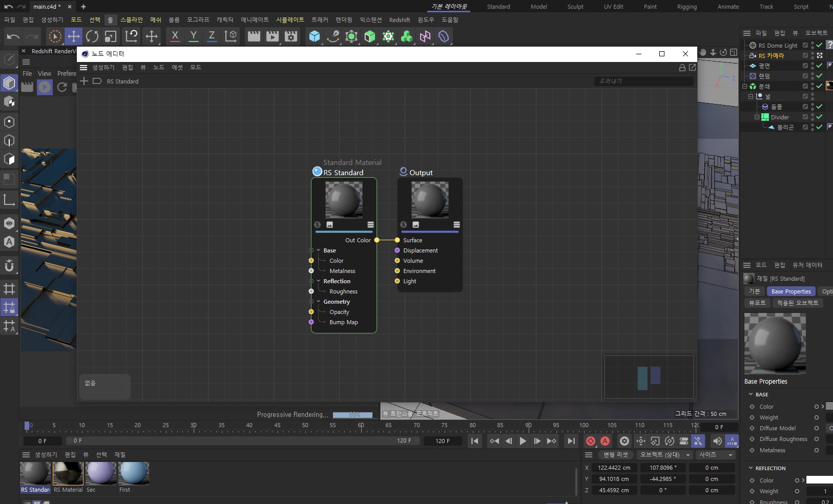This screenshot has width=833, height=504.
Task: Select Divider object in object manager
Action: point(780,117)
